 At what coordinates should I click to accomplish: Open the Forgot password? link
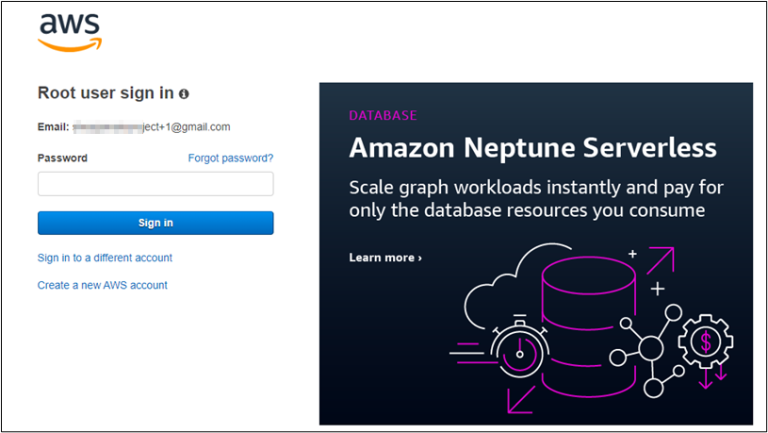(x=230, y=158)
